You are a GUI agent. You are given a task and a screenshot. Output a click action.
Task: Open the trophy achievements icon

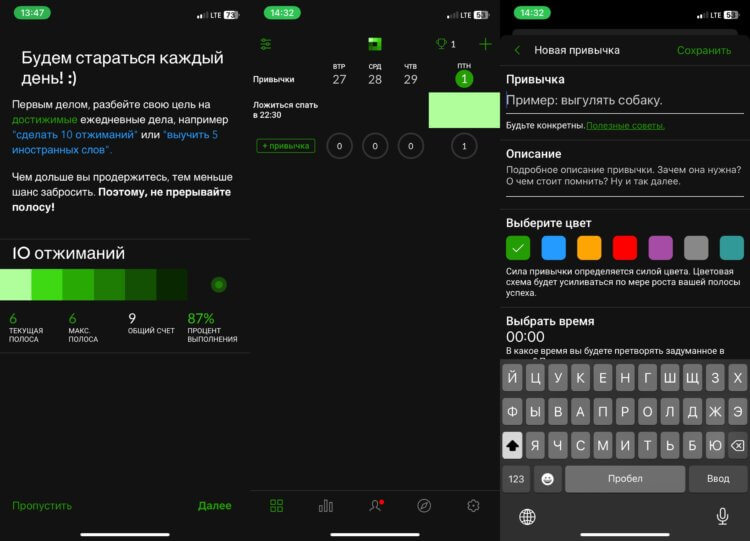(441, 44)
